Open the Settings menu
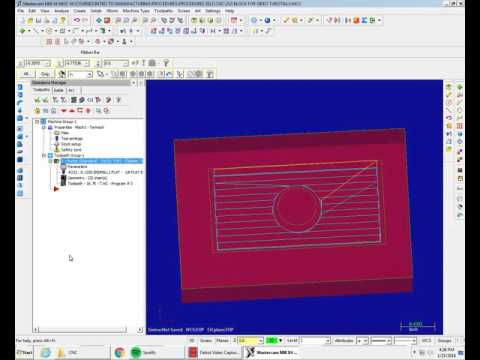Image resolution: width=480 pixels, height=360 pixels. (213, 11)
